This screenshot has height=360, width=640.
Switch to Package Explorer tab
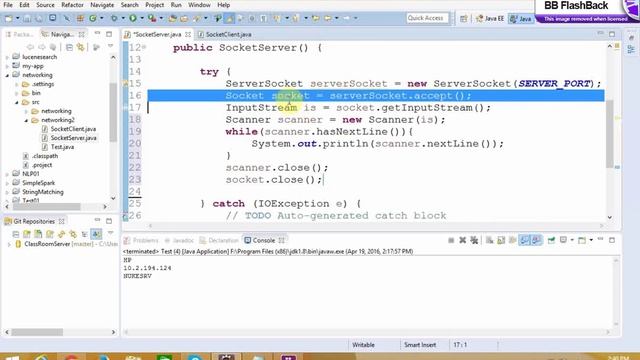click(19, 35)
